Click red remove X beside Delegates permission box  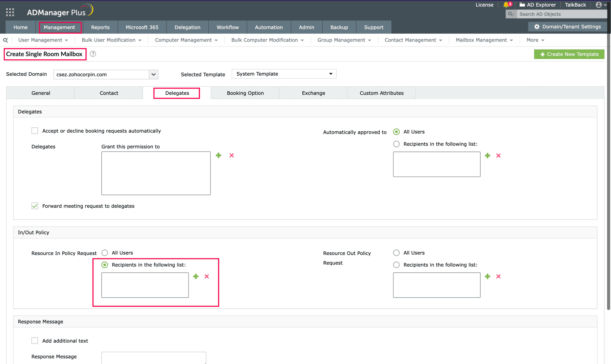[232, 155]
